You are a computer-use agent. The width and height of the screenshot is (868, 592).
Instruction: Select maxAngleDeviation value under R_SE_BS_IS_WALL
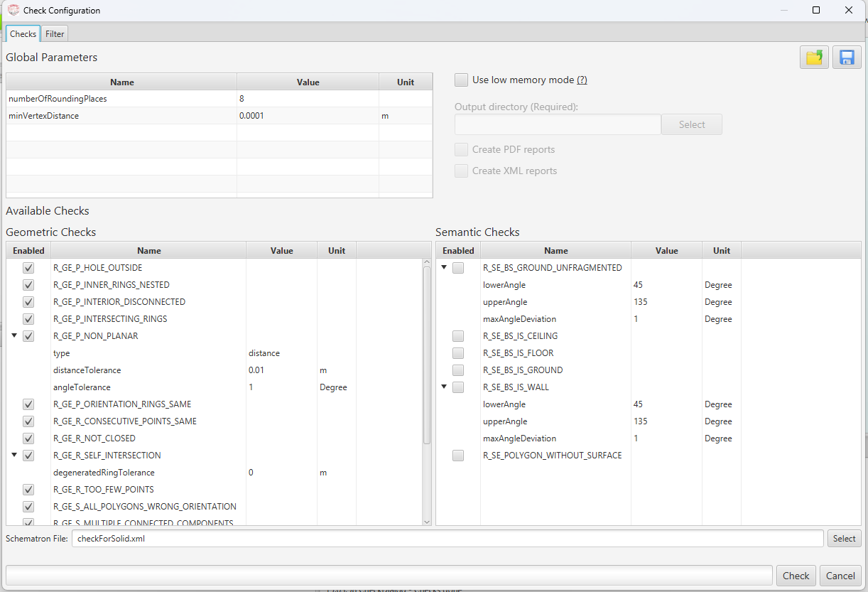636,438
